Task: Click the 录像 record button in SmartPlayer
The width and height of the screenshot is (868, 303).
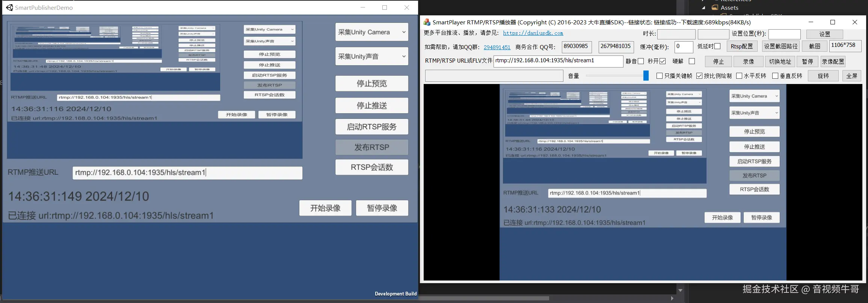Action: pos(748,61)
